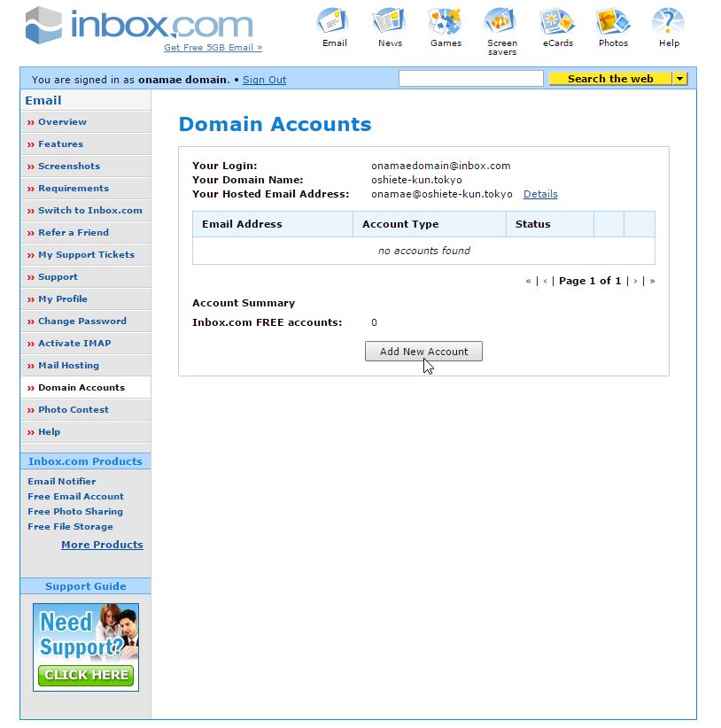Image resolution: width=721 pixels, height=728 pixels.
Task: Go to next page with › arrow
Action: point(635,281)
